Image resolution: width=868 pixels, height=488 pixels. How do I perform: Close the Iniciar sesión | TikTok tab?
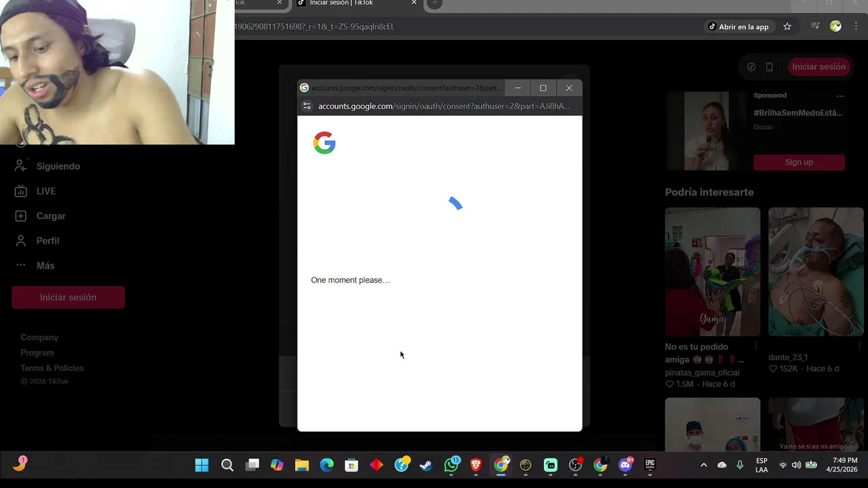414,3
